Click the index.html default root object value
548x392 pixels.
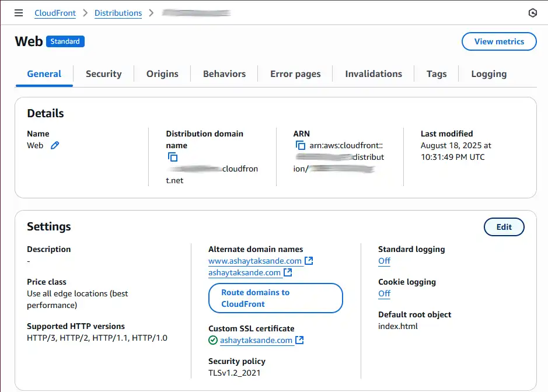[x=397, y=326]
